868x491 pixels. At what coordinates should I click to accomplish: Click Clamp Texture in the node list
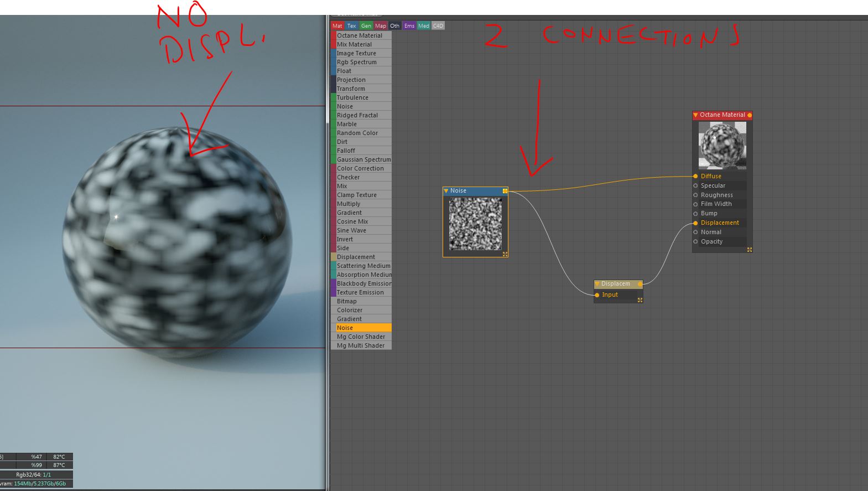(361, 195)
